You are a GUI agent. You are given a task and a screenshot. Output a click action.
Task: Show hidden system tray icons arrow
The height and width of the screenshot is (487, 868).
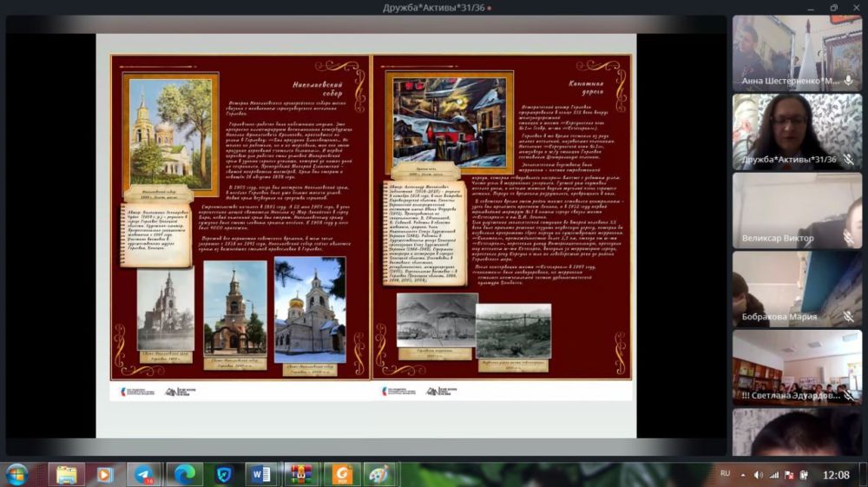(743, 476)
